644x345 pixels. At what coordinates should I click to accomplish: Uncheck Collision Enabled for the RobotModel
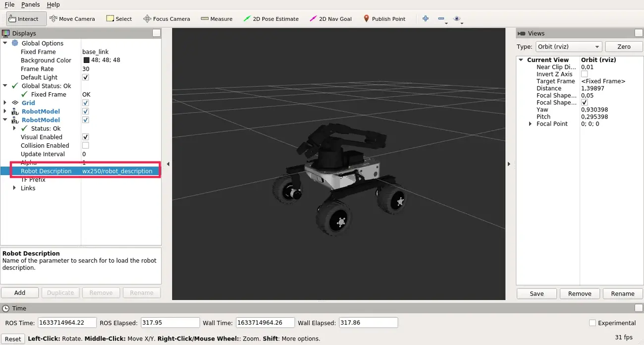[85, 145]
